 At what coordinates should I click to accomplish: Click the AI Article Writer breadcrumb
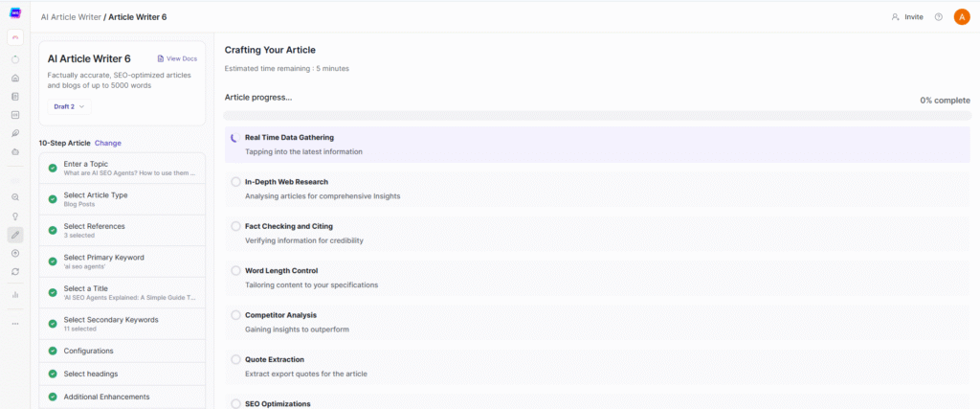(71, 17)
